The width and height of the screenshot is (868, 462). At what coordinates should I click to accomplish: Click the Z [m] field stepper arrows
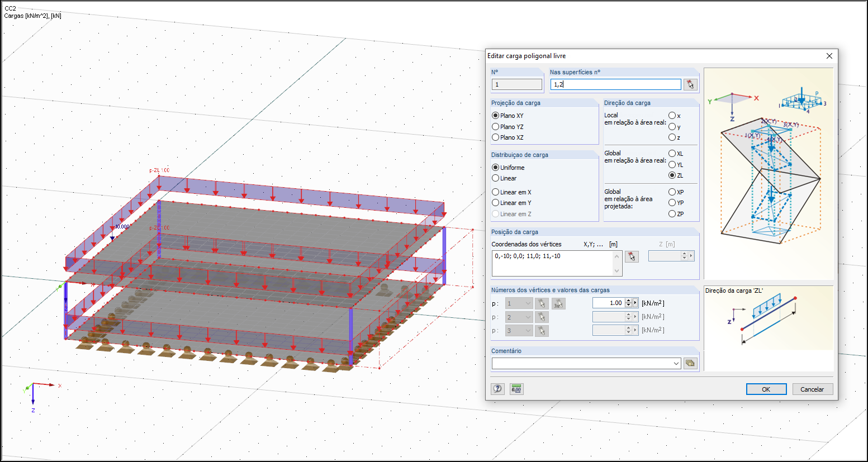pos(684,256)
